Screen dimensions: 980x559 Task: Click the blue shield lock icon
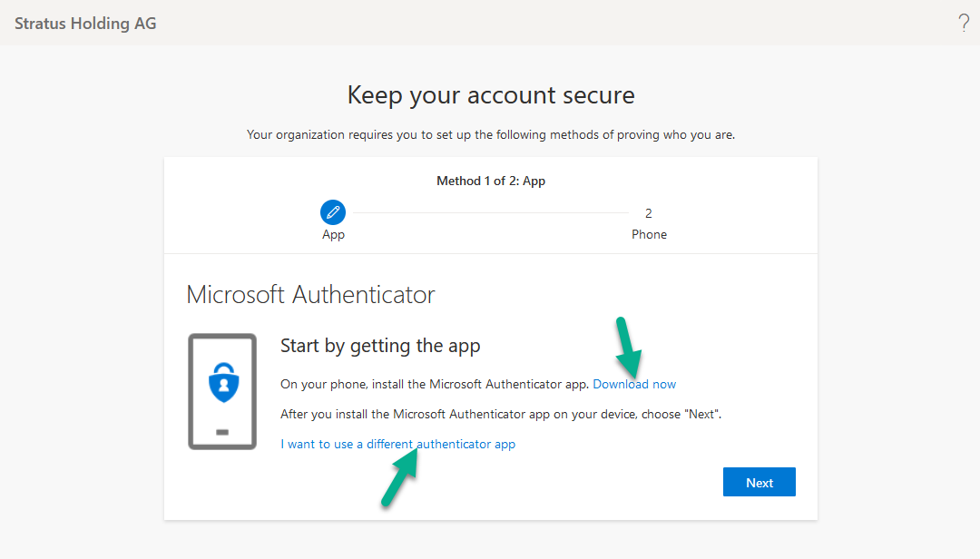[222, 382]
